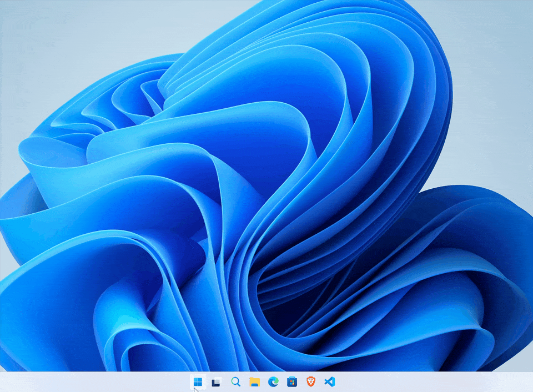
Task: Launch the Brave browser
Action: [x=311, y=382]
